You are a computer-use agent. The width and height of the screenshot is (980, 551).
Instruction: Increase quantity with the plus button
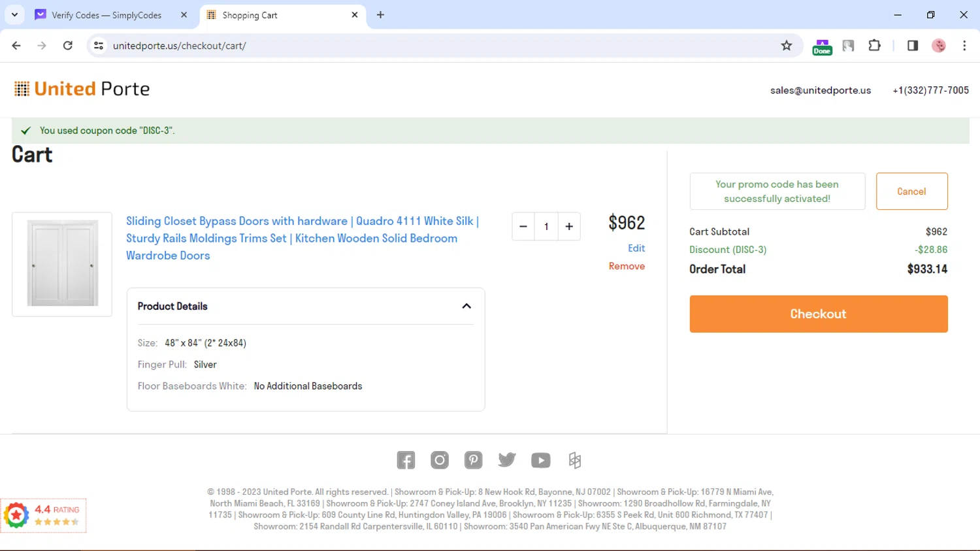tap(569, 227)
